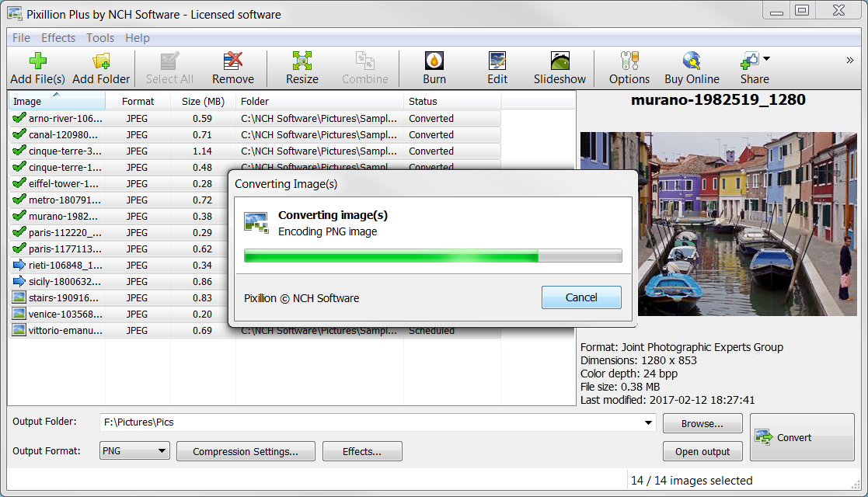868x497 pixels.
Task: Sort by the Status column header
Action: click(452, 101)
